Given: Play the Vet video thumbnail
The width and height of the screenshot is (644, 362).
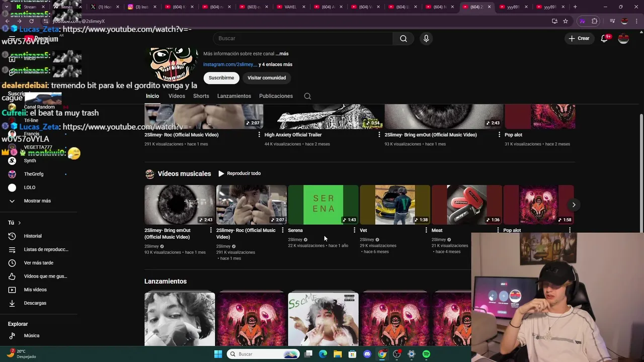Looking at the screenshot, I should pyautogui.click(x=395, y=205).
